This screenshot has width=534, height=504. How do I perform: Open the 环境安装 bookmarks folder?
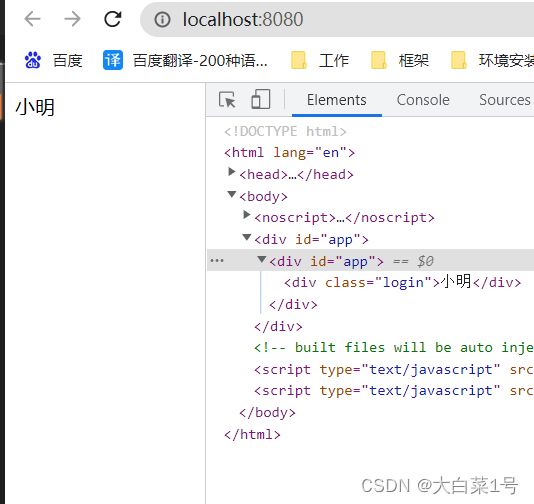tap(492, 60)
